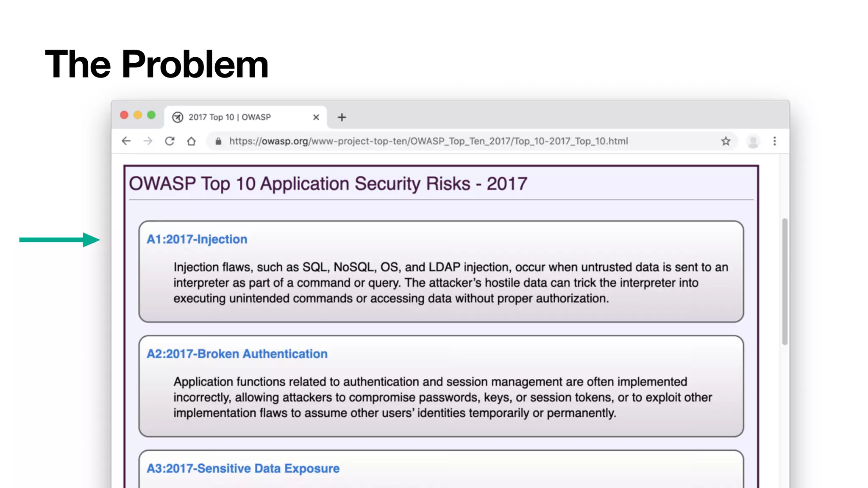Click the OWASP Top 10 Risks heading
The width and height of the screenshot is (868, 488).
coord(328,184)
